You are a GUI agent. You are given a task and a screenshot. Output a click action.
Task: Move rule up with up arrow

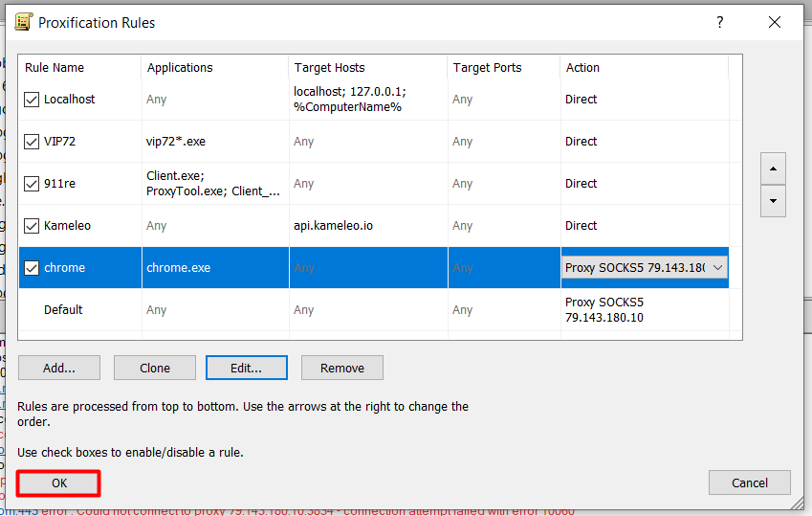772,168
